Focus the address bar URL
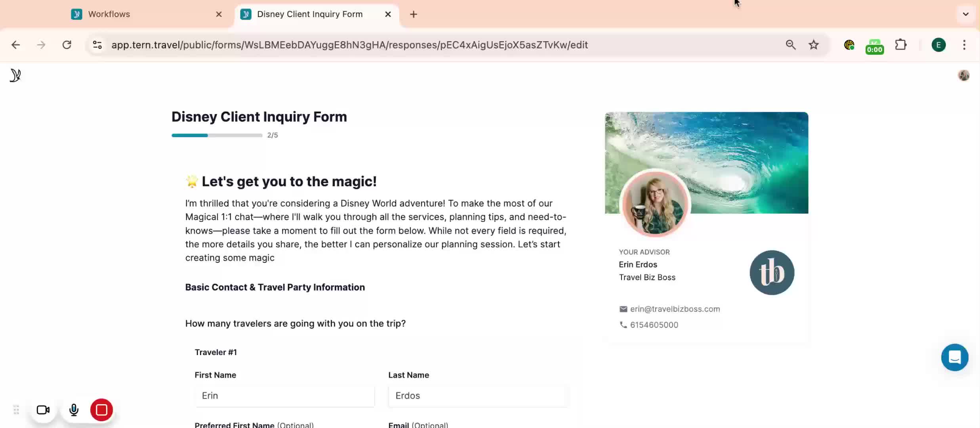This screenshot has height=428, width=980. pos(349,45)
